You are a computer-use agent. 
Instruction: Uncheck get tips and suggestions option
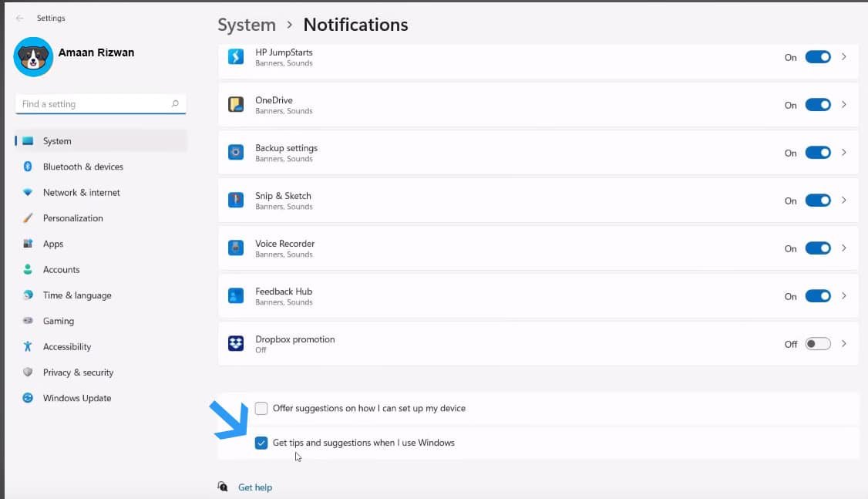261,443
